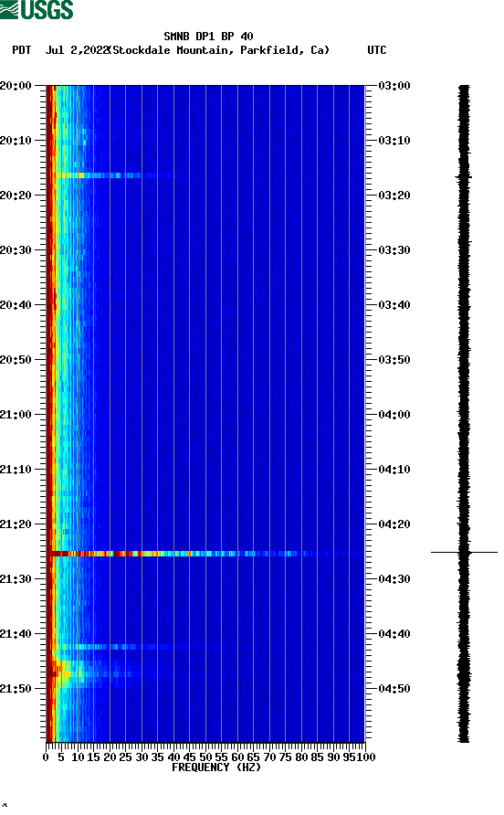Click the 21:00 PDT time label
Screen dimensions: 504x815
pyautogui.click(x=16, y=415)
